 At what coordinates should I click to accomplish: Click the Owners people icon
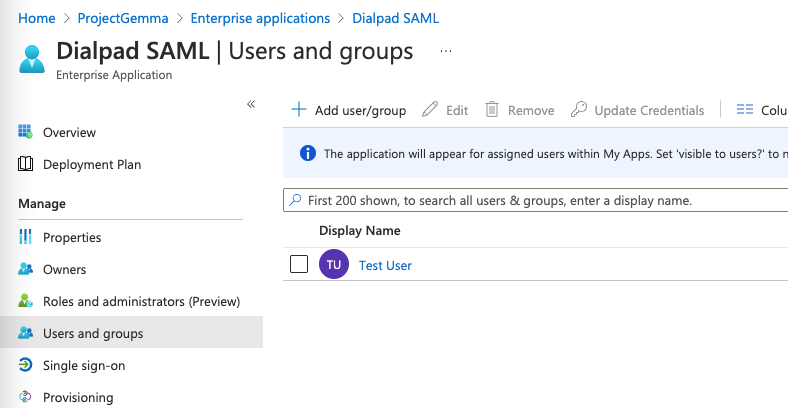click(x=25, y=269)
